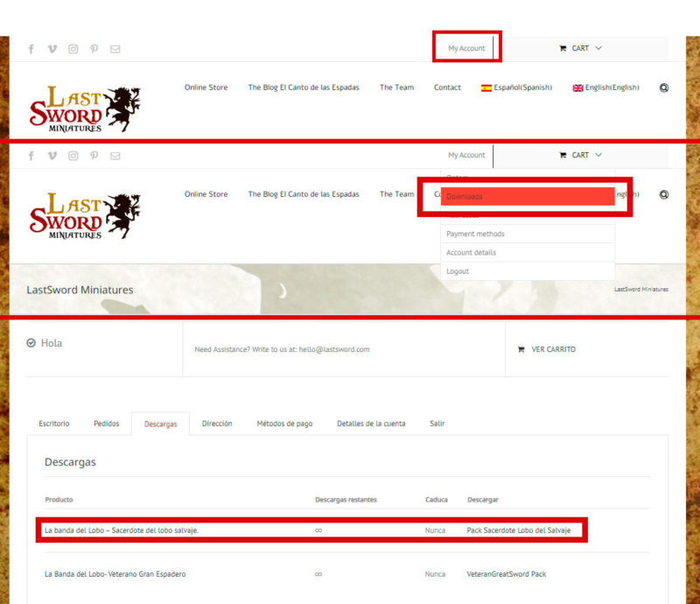Image resolution: width=700 pixels, height=604 pixels.
Task: Click the search magnifier in the topmost navigation bar
Action: [663, 88]
